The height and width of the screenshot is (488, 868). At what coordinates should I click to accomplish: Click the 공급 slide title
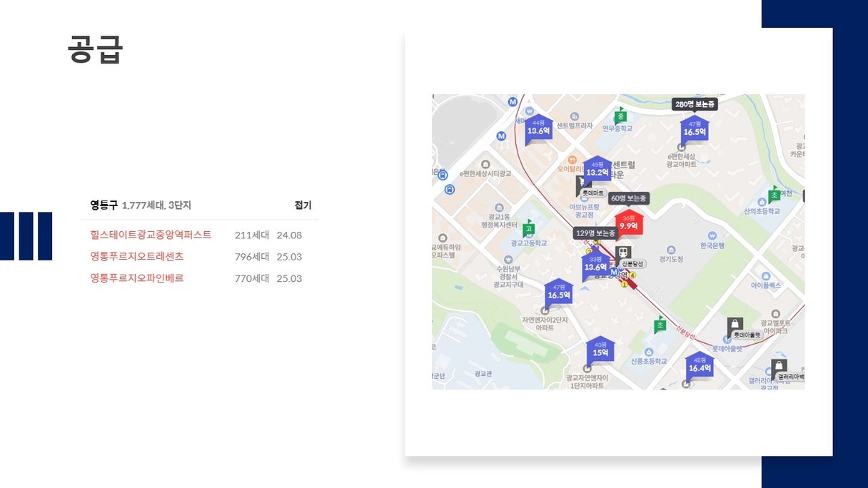[96, 49]
